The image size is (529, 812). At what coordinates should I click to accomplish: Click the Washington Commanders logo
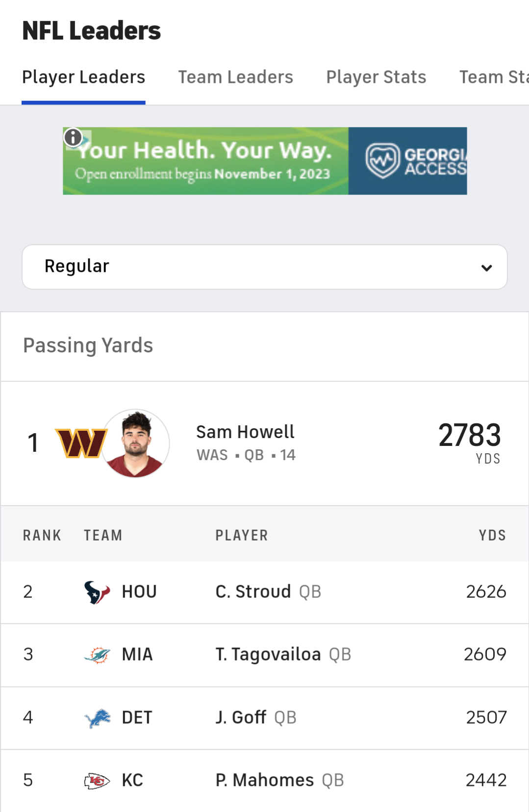pyautogui.click(x=81, y=443)
